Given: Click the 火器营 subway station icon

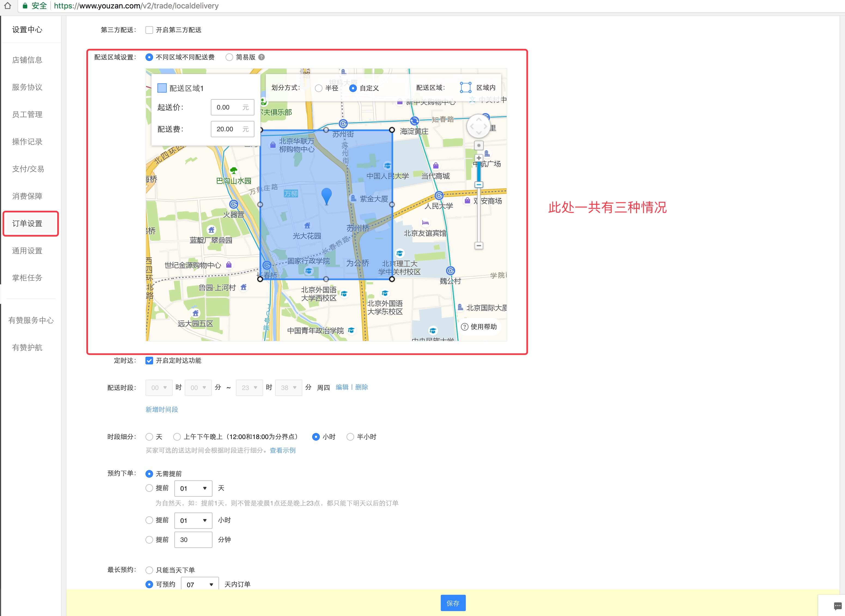Looking at the screenshot, I should pyautogui.click(x=233, y=204).
